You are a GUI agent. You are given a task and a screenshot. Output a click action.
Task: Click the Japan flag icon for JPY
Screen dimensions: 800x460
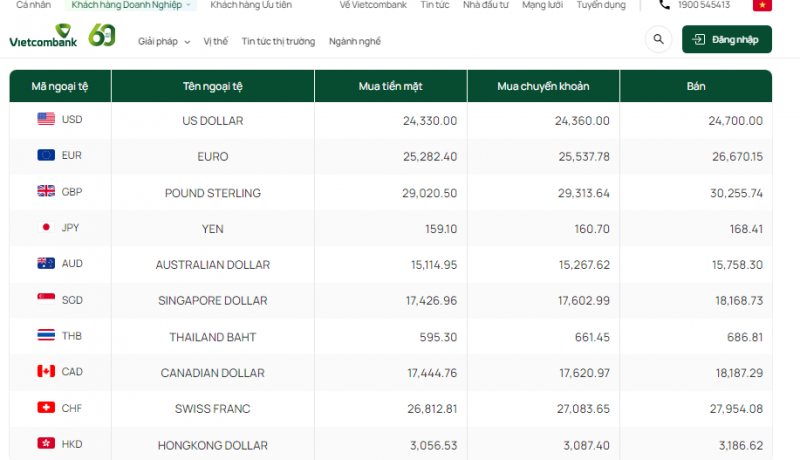tap(46, 228)
